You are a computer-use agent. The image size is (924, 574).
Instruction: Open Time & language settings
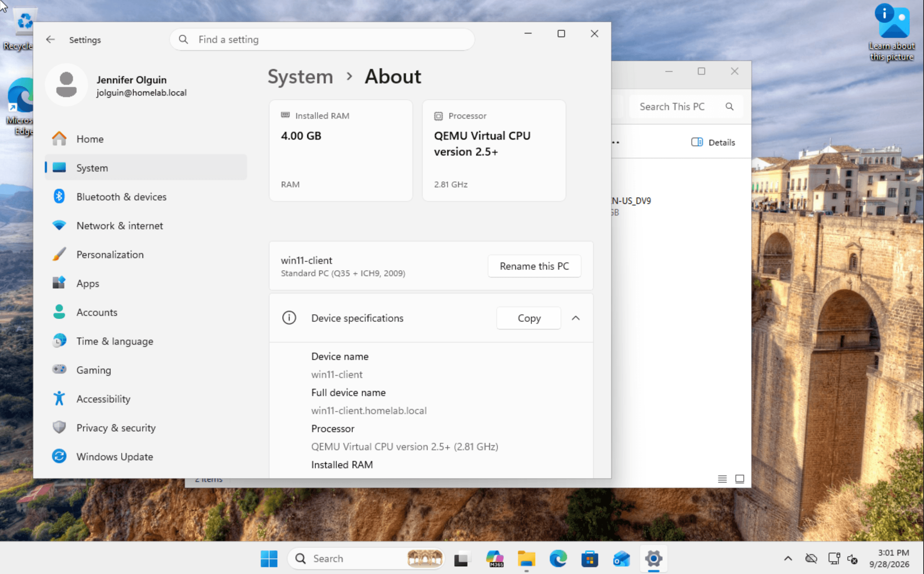tap(146, 341)
